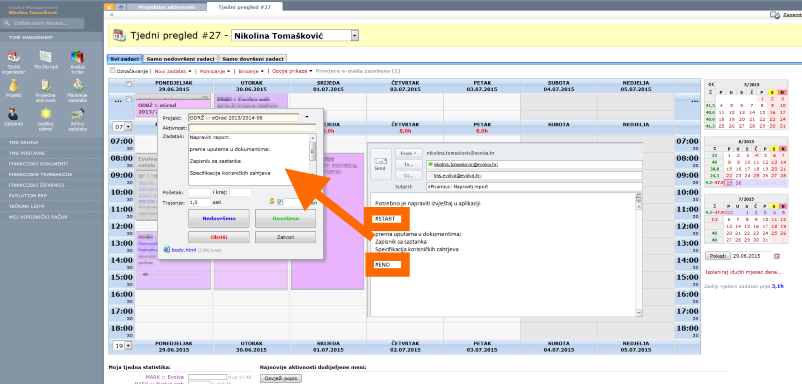Viewport: 802px width, 384px height.
Task: Click the Zapamti icon at top right
Action: (x=775, y=15)
